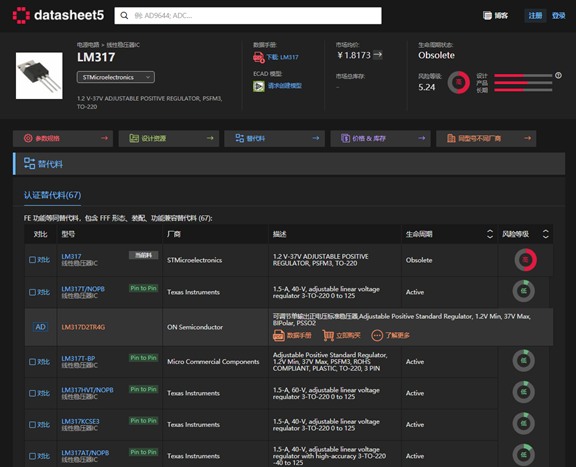This screenshot has height=467, width=576.
Task: Open the STMicroelectronics manufacturer dropdown
Action: click(x=116, y=77)
